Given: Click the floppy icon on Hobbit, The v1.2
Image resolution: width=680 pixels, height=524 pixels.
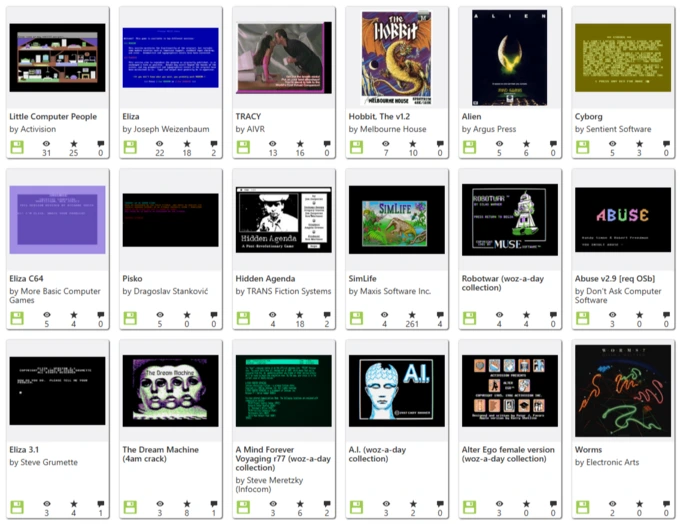Looking at the screenshot, I should [356, 147].
